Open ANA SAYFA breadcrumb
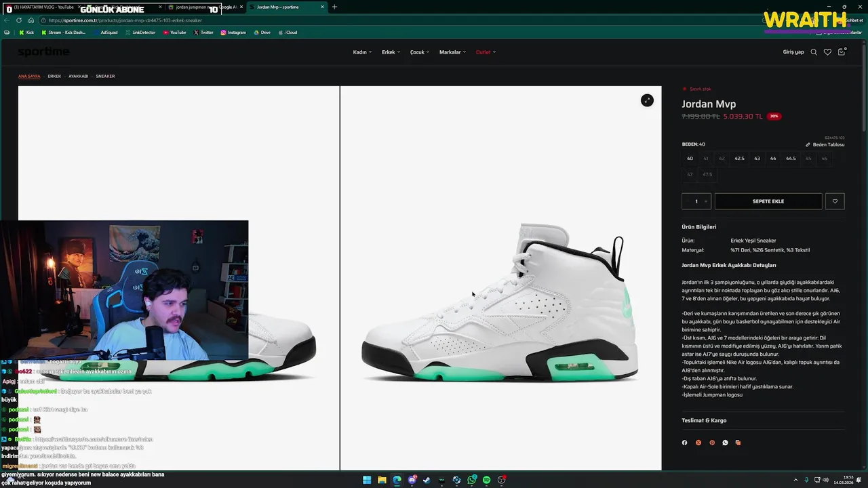Viewport: 868px width, 488px height. [29, 77]
